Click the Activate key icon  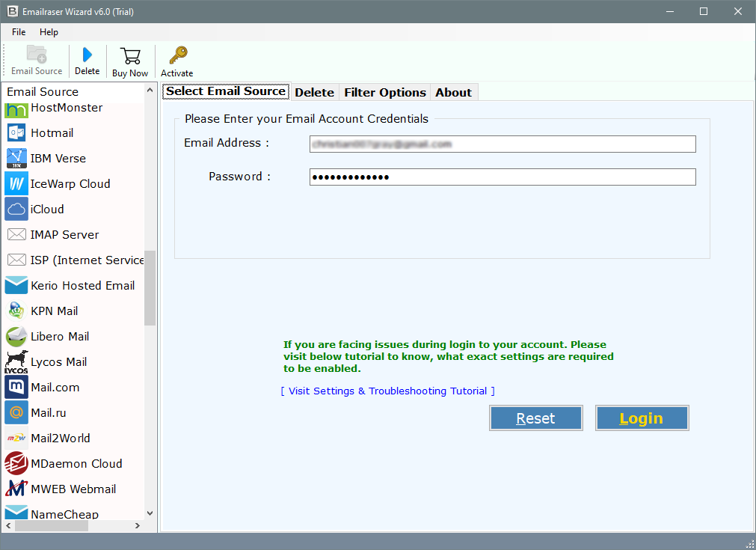point(178,55)
